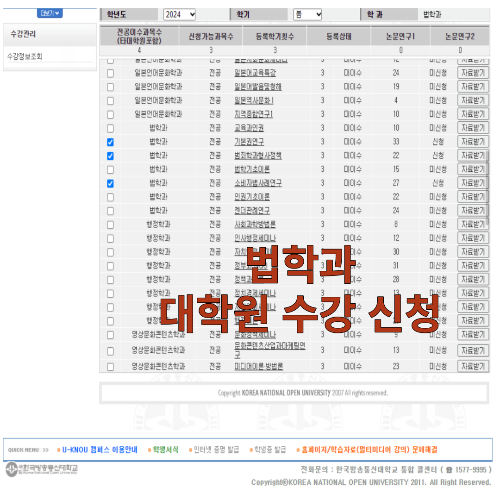Click the blue 닫기 button above the sidebar
Screen dimensions: 500x500
point(50,13)
